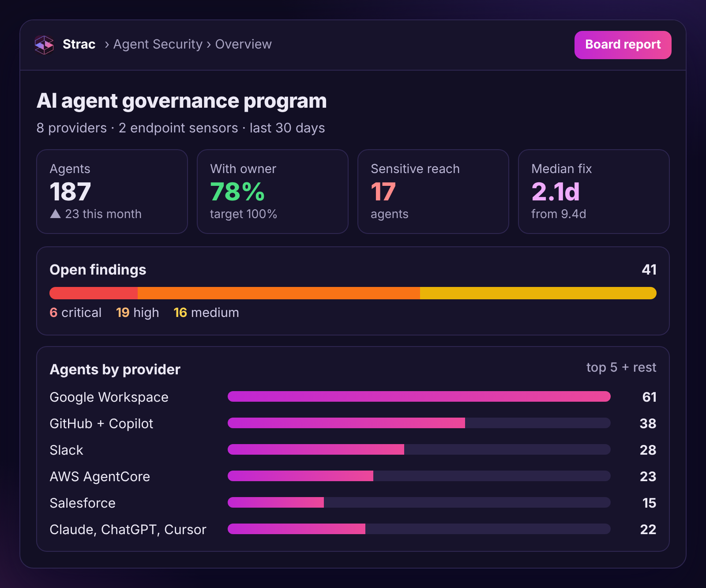Click the Salesforce provider label
The width and height of the screenshot is (706, 588).
click(83, 503)
